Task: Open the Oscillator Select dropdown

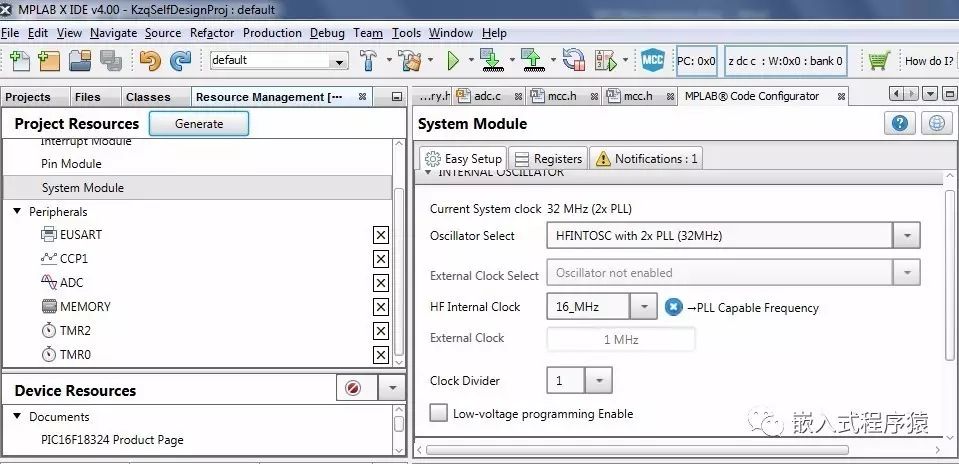Action: coord(906,235)
